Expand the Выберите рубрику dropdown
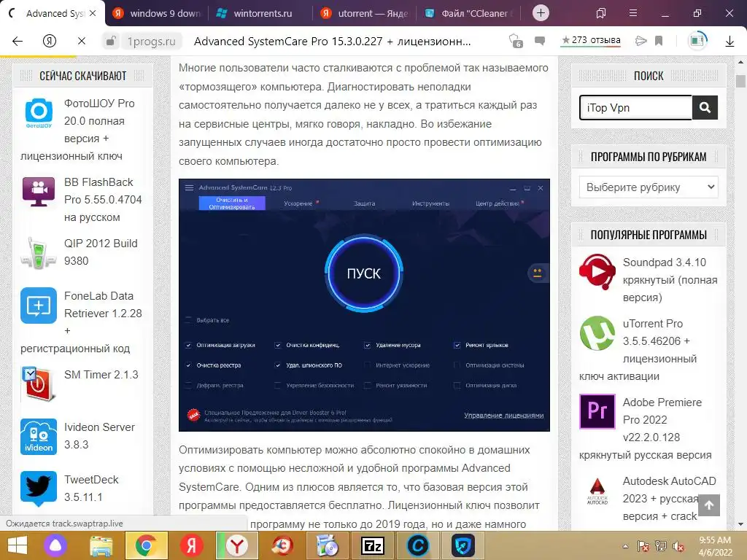This screenshot has height=560, width=747. (649, 187)
